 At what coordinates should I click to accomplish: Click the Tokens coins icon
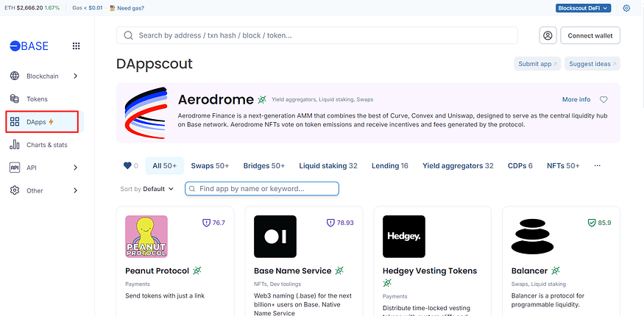pyautogui.click(x=15, y=98)
